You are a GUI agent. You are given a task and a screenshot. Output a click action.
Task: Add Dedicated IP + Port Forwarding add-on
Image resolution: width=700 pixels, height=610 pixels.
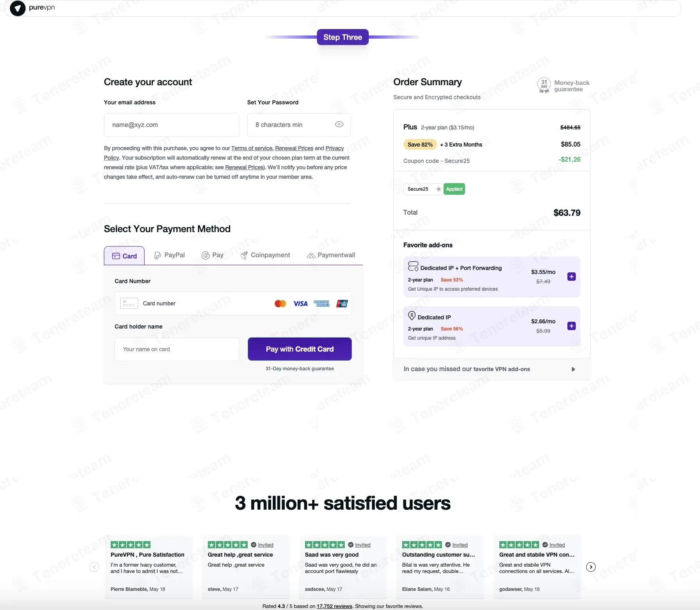571,276
